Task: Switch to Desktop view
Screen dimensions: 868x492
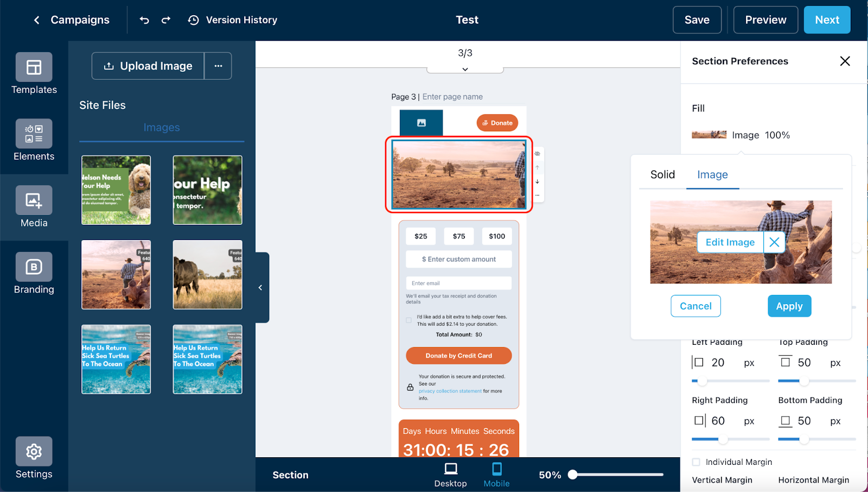Action: (x=450, y=474)
